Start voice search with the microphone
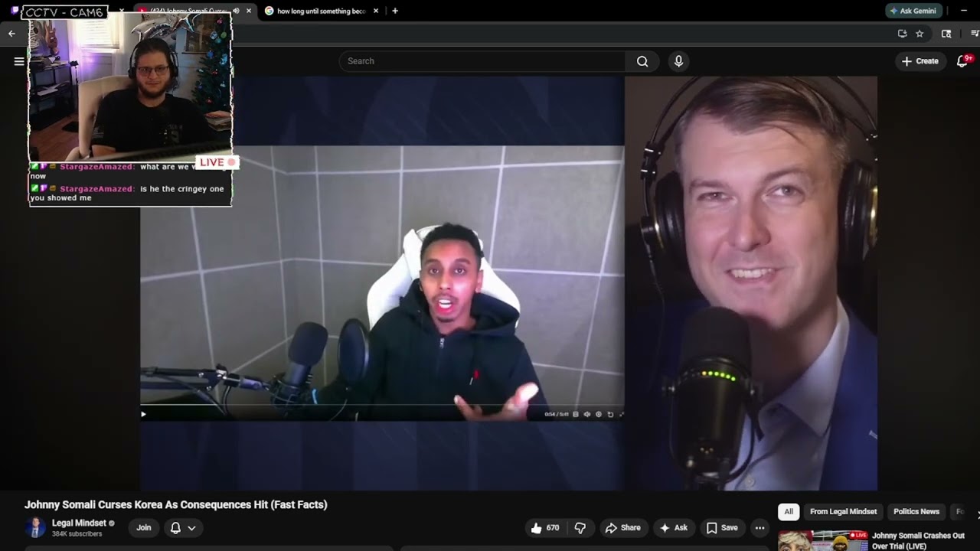Viewport: 980px width, 551px height. click(678, 61)
